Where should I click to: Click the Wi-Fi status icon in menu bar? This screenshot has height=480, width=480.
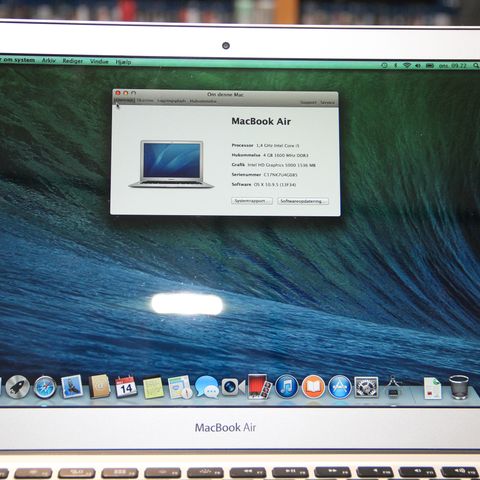click(407, 66)
